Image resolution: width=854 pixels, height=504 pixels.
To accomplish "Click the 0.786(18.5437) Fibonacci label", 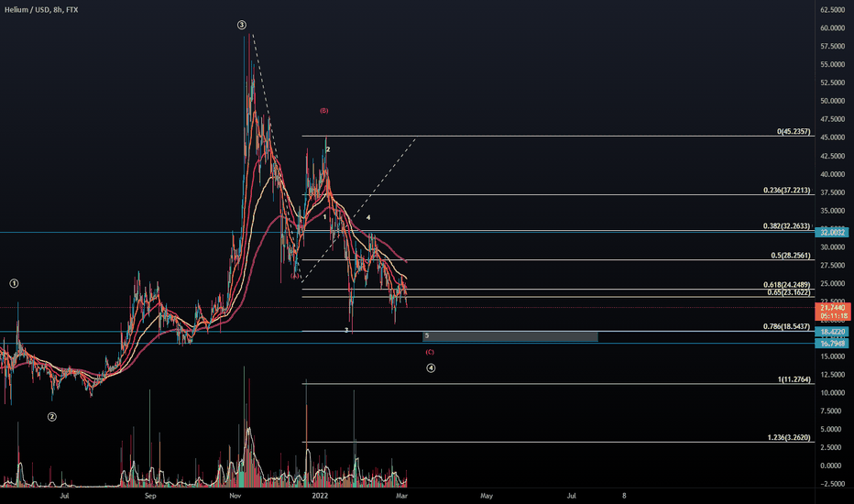I will point(786,327).
